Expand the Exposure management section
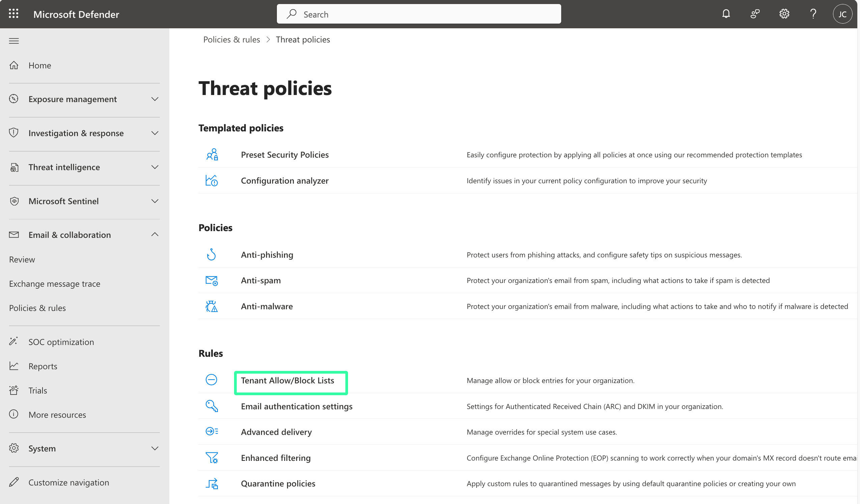Image resolution: width=860 pixels, height=504 pixels. pyautogui.click(x=154, y=99)
